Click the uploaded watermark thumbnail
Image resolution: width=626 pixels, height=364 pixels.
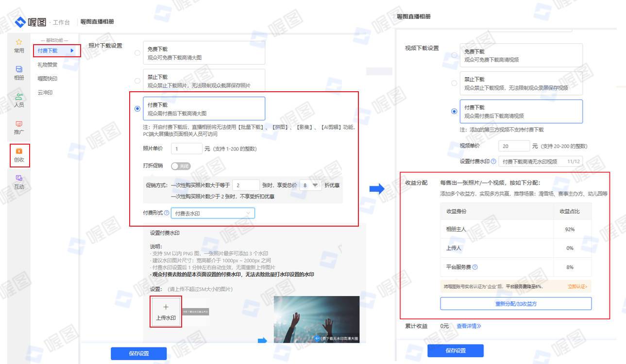pos(195,312)
